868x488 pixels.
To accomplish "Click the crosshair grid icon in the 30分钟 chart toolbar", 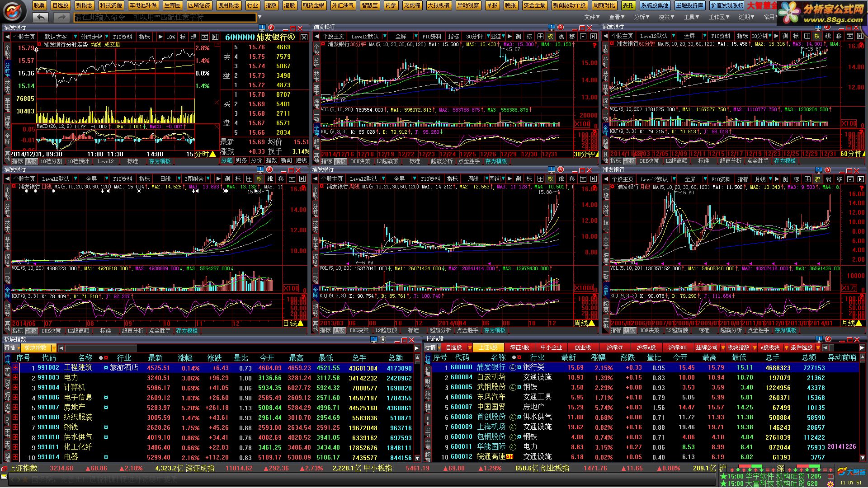I will point(540,37).
